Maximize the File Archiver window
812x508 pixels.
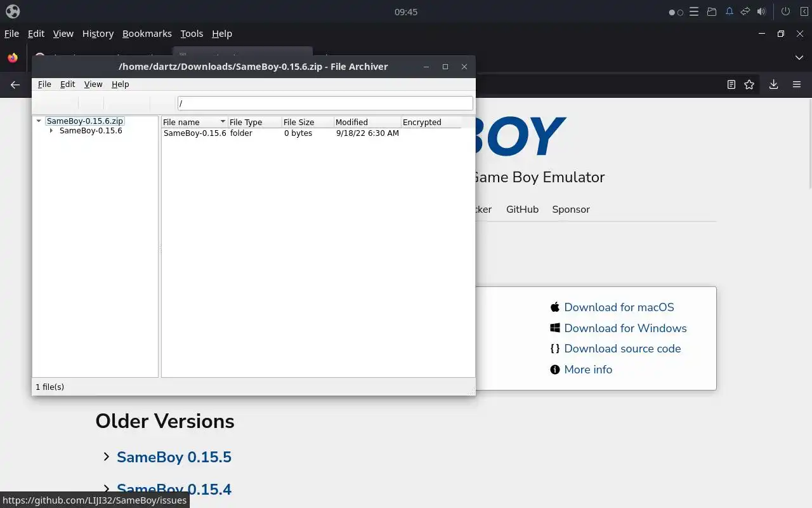point(445,67)
